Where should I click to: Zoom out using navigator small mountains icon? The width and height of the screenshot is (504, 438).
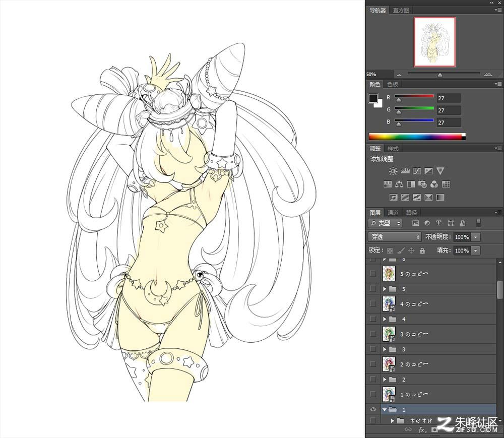point(399,75)
